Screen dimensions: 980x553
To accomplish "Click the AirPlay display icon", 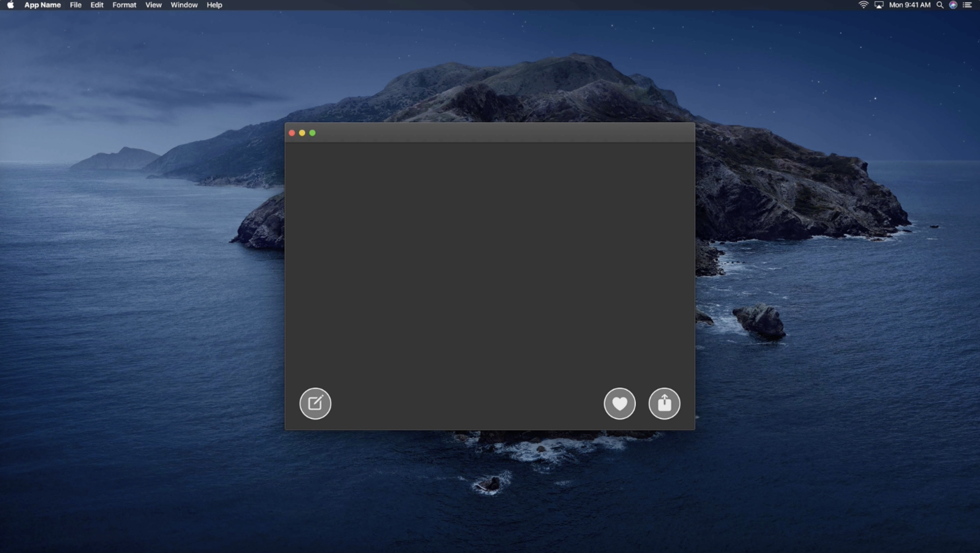I will pyautogui.click(x=879, y=5).
